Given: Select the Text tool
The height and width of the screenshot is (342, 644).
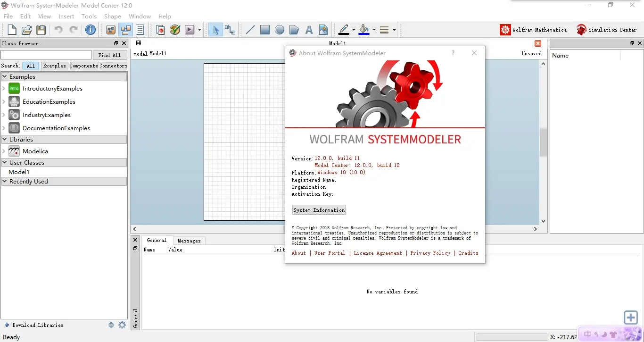Looking at the screenshot, I should [x=309, y=30].
